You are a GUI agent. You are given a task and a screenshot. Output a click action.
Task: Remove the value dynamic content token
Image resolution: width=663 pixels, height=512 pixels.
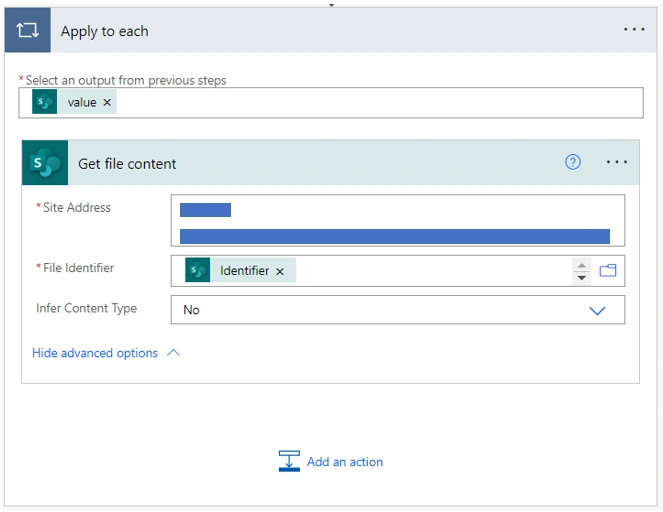point(107,102)
